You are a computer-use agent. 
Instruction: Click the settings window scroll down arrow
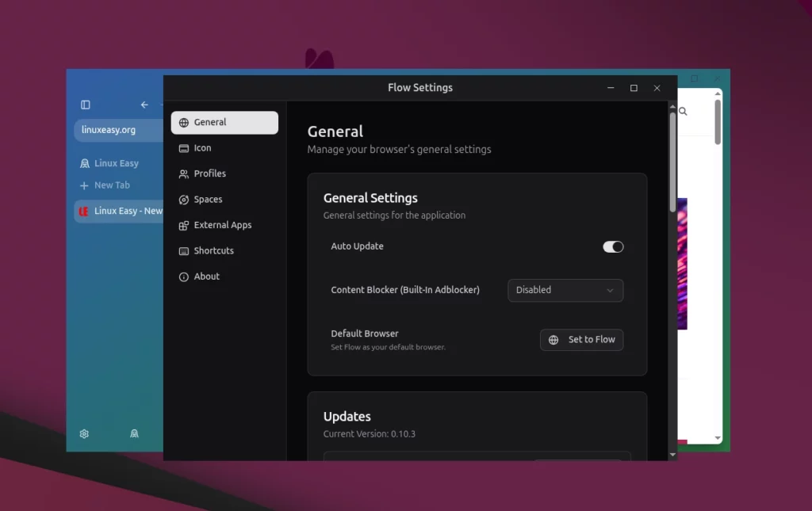click(673, 455)
